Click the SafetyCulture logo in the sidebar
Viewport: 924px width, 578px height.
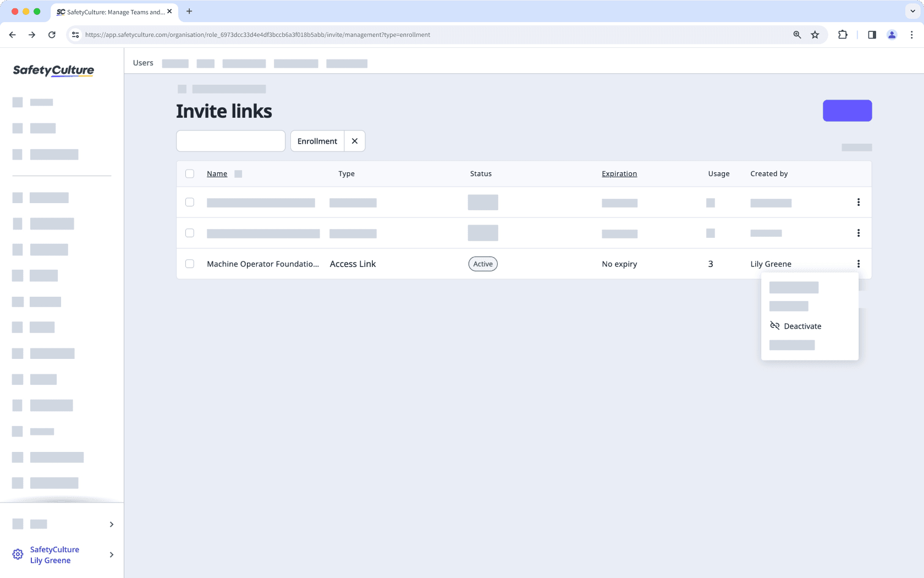point(53,70)
